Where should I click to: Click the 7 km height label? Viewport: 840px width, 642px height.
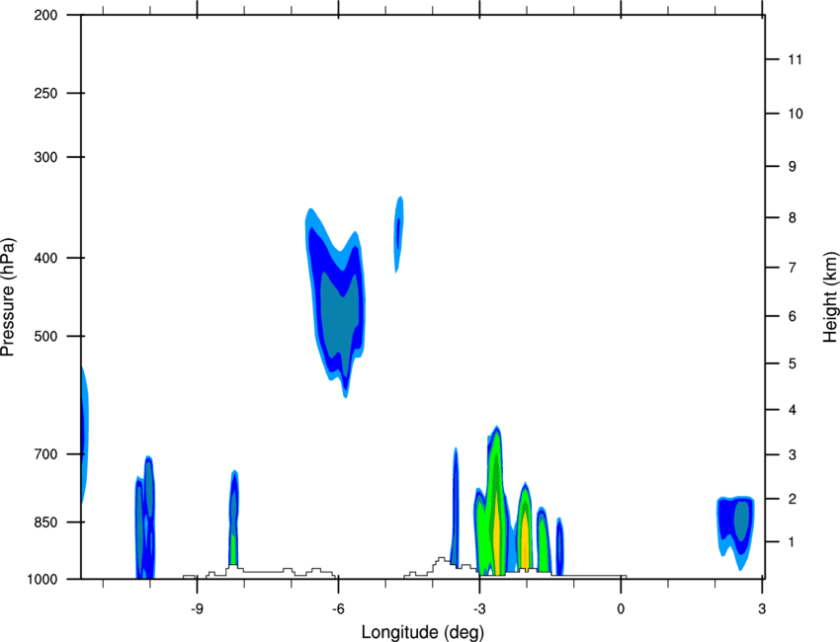click(793, 268)
